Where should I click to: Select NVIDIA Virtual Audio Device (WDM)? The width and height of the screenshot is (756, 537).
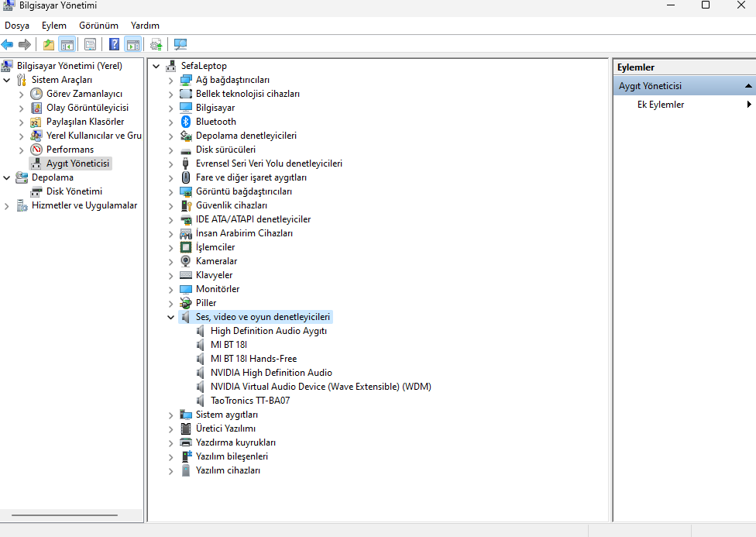321,387
